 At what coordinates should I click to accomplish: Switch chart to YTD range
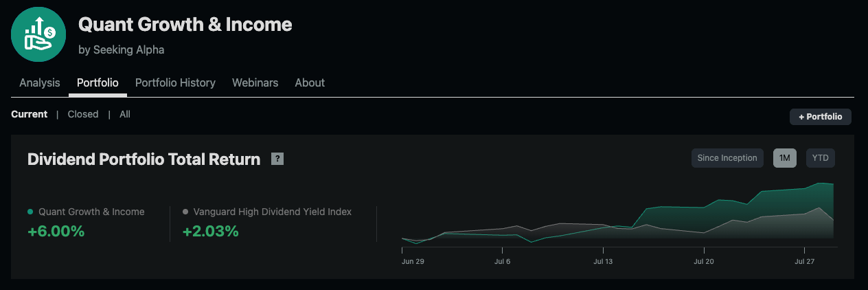pos(821,158)
